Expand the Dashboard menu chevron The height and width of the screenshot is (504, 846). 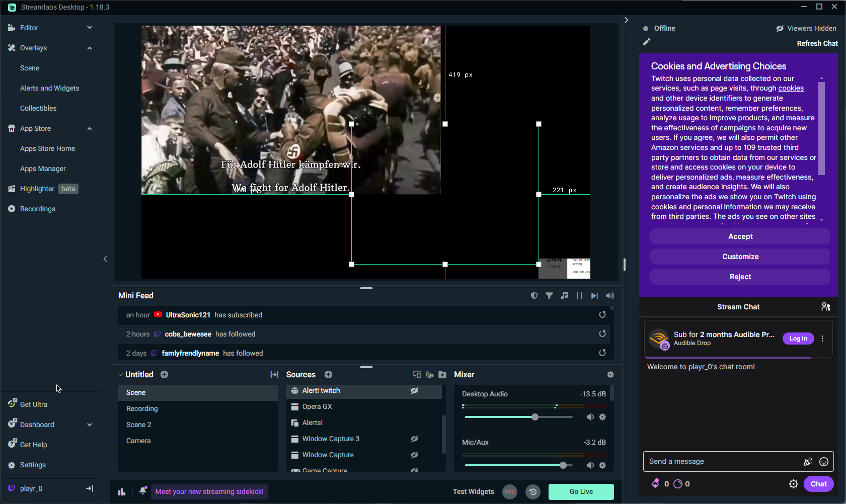[x=90, y=425]
